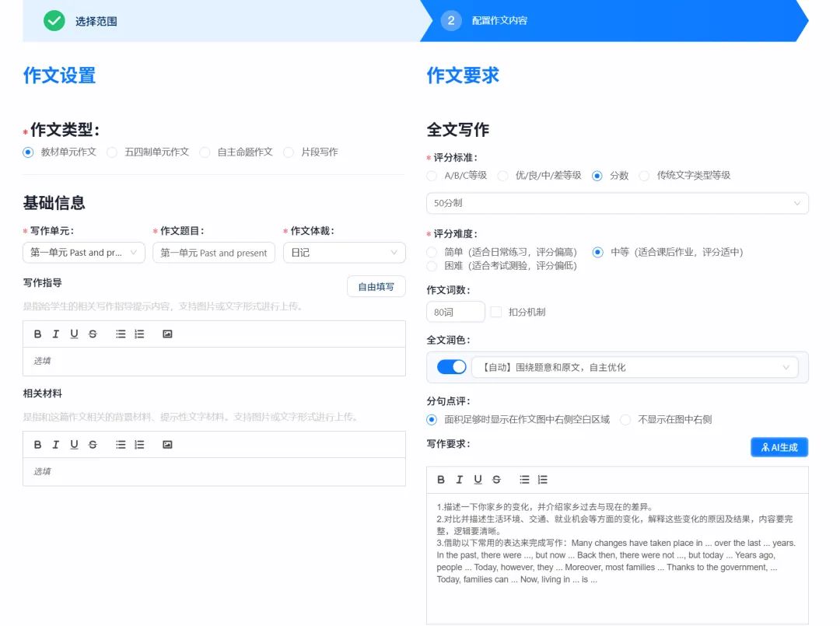Select 片段写作 essay type
This screenshot has height=626, width=840.
[289, 152]
